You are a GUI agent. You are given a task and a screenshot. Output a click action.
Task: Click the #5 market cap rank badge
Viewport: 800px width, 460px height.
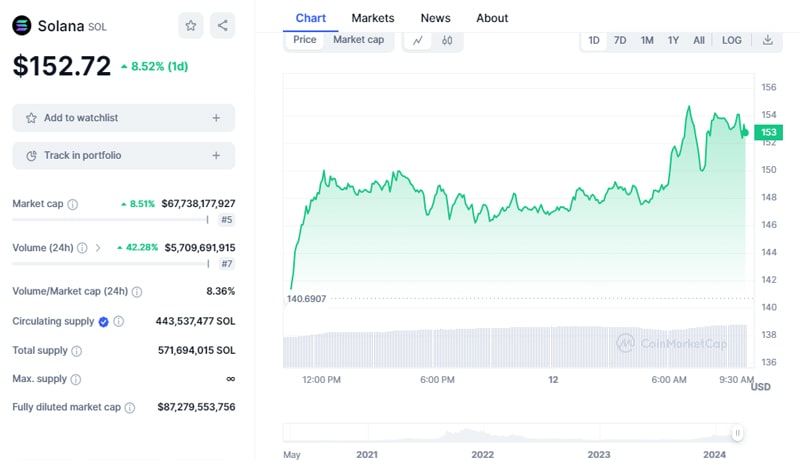227,220
